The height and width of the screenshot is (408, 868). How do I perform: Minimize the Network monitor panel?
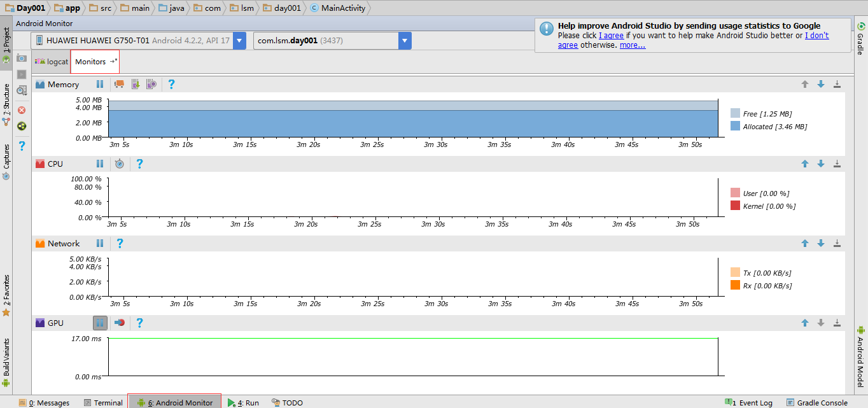pos(837,243)
